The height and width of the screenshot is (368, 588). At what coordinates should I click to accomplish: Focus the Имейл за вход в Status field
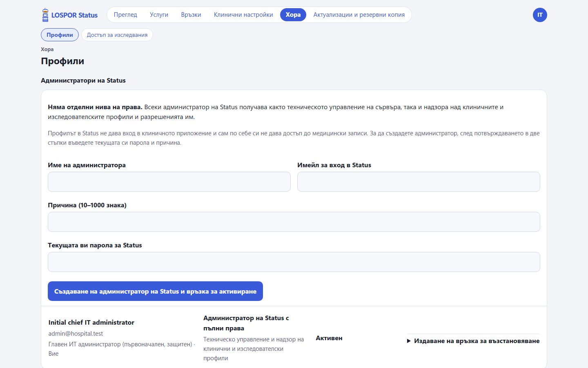[419, 182]
